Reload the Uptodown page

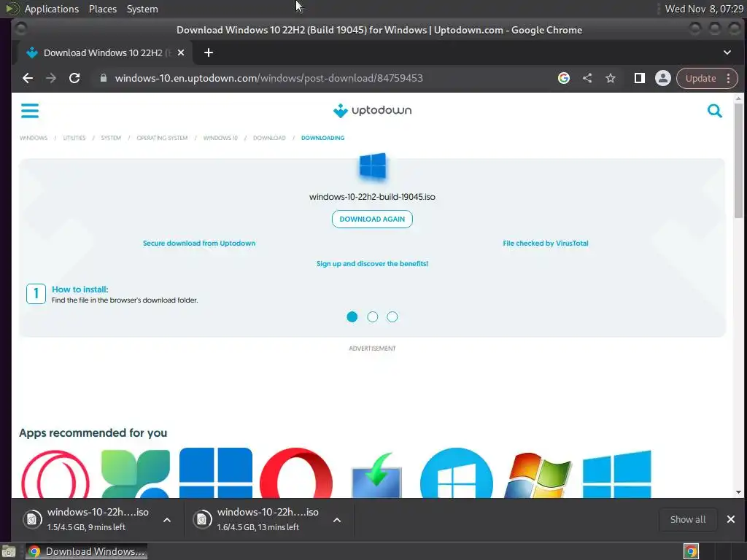[74, 79]
